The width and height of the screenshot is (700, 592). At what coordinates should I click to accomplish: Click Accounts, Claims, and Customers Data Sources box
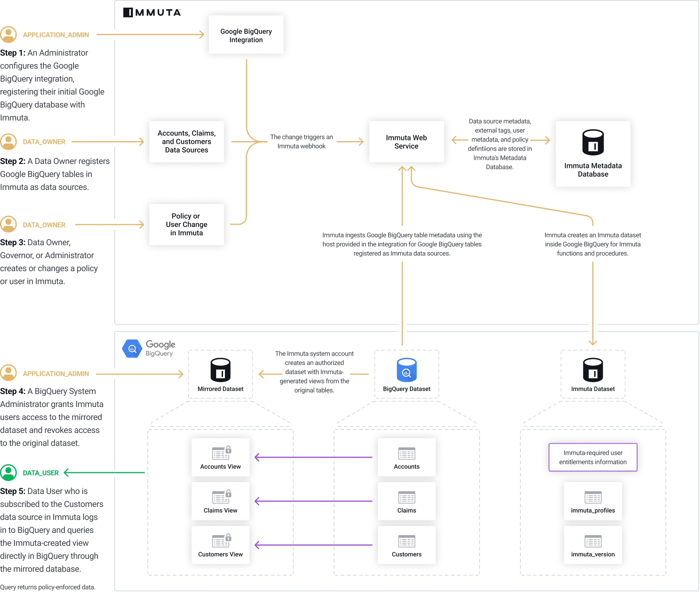[x=186, y=142]
